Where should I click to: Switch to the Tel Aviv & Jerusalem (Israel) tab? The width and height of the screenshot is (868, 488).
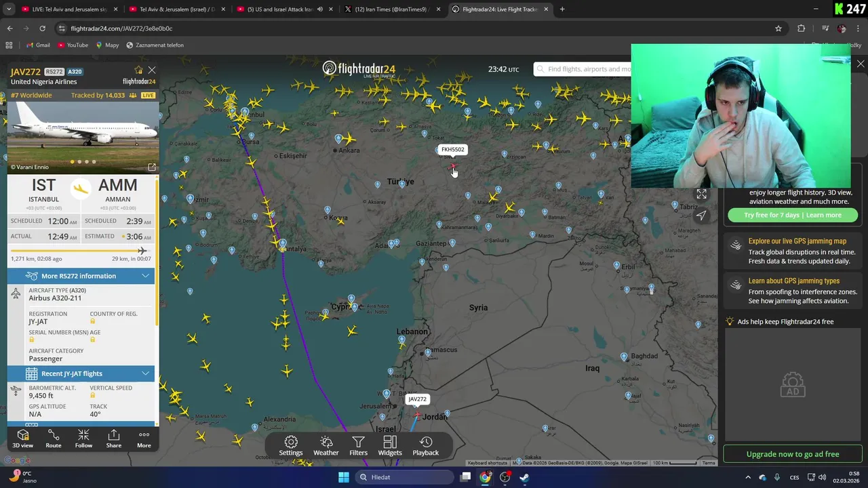point(176,9)
